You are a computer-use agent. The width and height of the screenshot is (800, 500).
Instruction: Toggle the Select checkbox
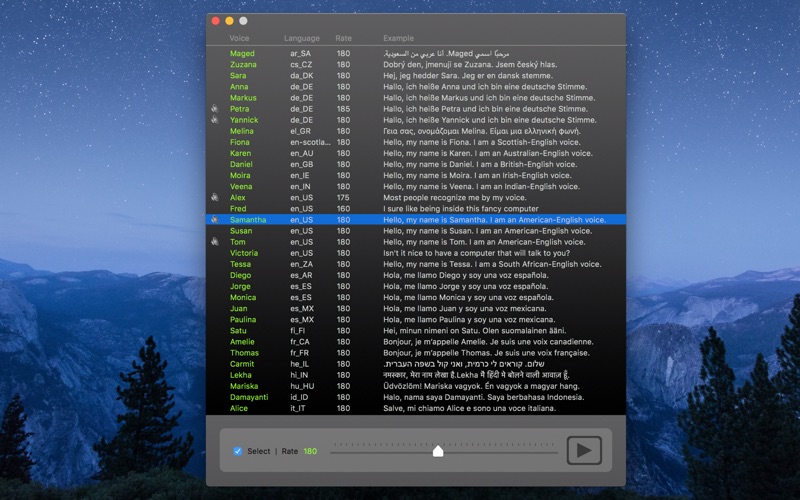[x=238, y=451]
